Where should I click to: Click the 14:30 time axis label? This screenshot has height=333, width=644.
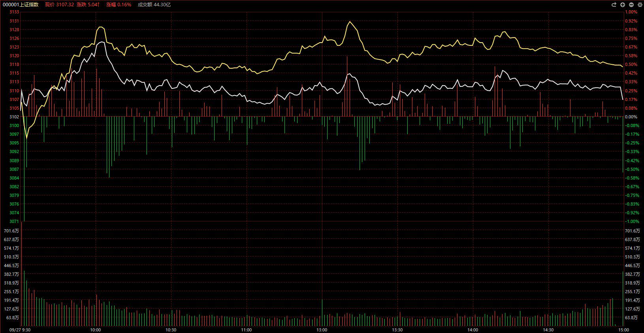click(548, 330)
